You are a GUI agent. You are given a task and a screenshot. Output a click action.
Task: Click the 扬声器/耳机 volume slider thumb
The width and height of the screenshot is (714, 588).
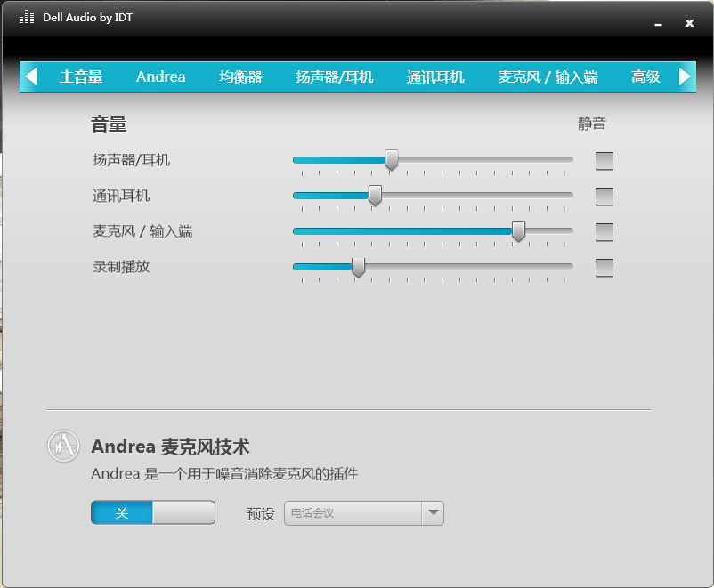pos(391,160)
